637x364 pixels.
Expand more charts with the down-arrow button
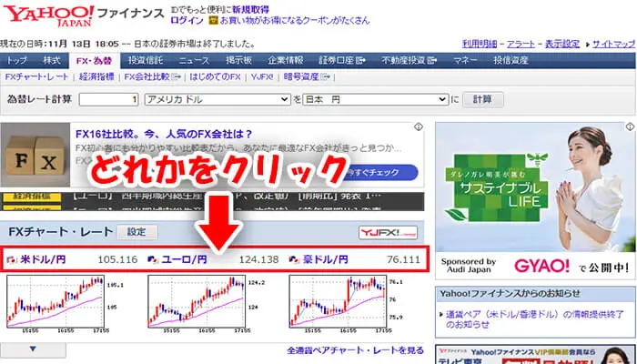point(33,349)
